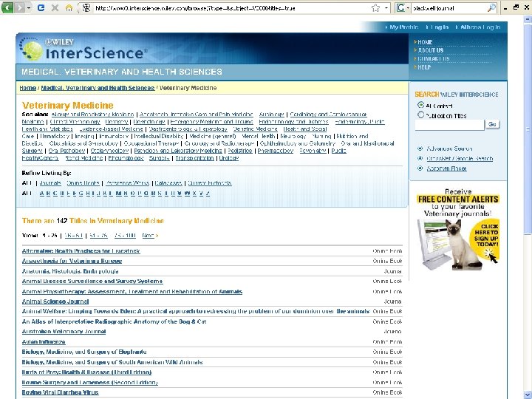Click the Wiley InterScience logo
The image size is (532, 399).
click(x=83, y=50)
